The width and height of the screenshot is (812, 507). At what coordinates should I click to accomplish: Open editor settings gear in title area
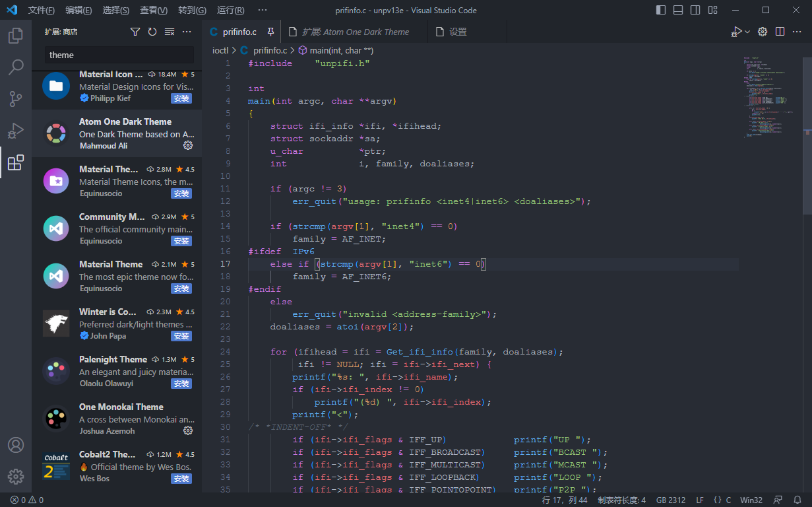click(x=763, y=32)
